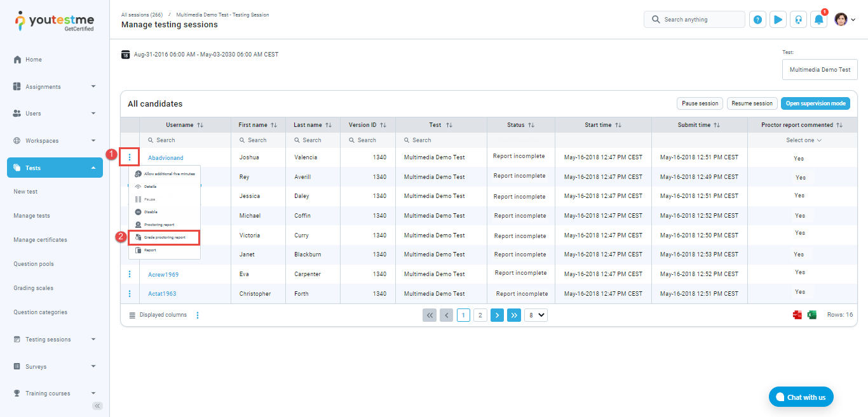Collapse the sidebar with double-chevron icon
This screenshot has width=868, height=417.
point(97,406)
